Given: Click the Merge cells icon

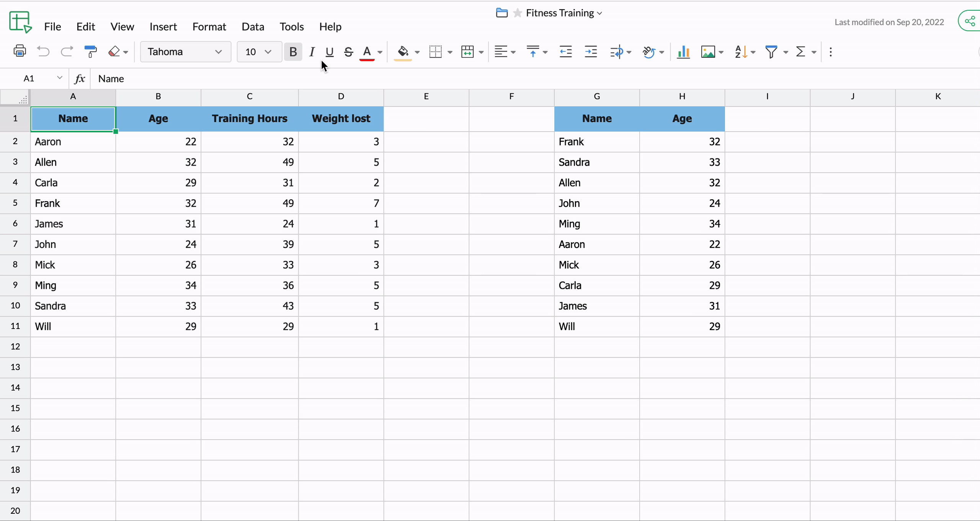Looking at the screenshot, I should tap(467, 51).
